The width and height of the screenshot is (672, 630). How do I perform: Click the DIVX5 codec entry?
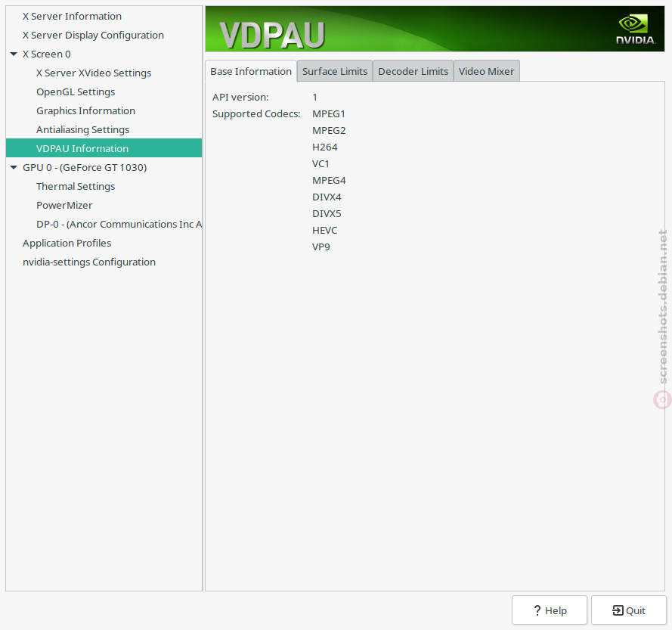pos(327,213)
